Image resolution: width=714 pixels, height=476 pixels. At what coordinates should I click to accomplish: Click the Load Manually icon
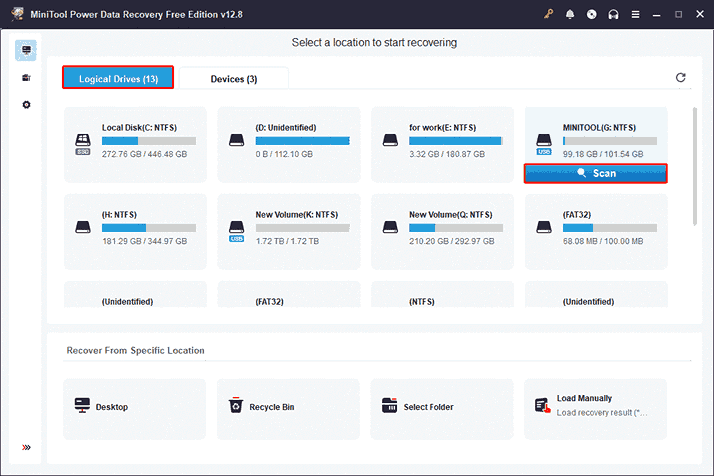tap(542, 405)
